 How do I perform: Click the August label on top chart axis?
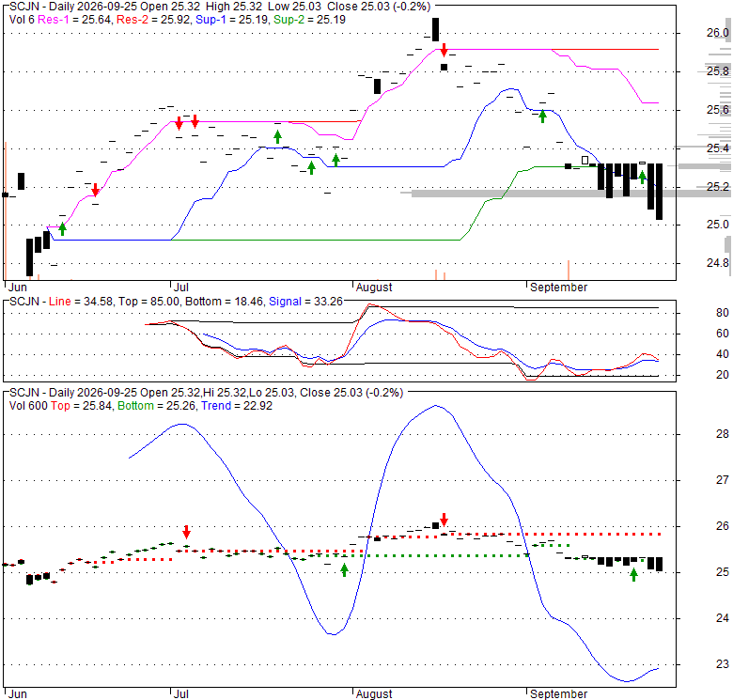[x=374, y=288]
